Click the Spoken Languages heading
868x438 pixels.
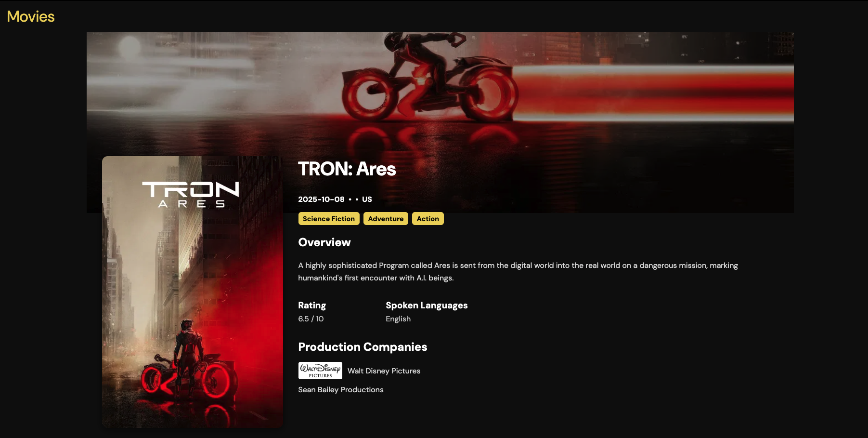[427, 305]
